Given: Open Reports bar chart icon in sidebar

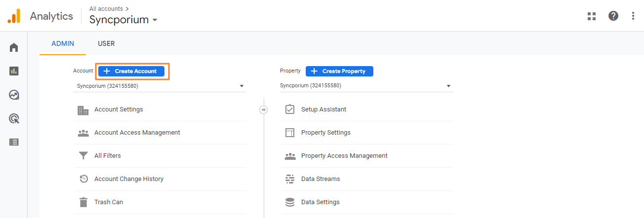Looking at the screenshot, I should pyautogui.click(x=14, y=71).
